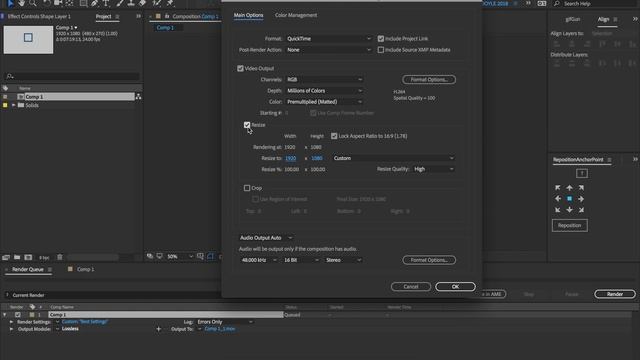Move anchor point to bottom-right arrow
640x360 pixels.
coord(581,210)
